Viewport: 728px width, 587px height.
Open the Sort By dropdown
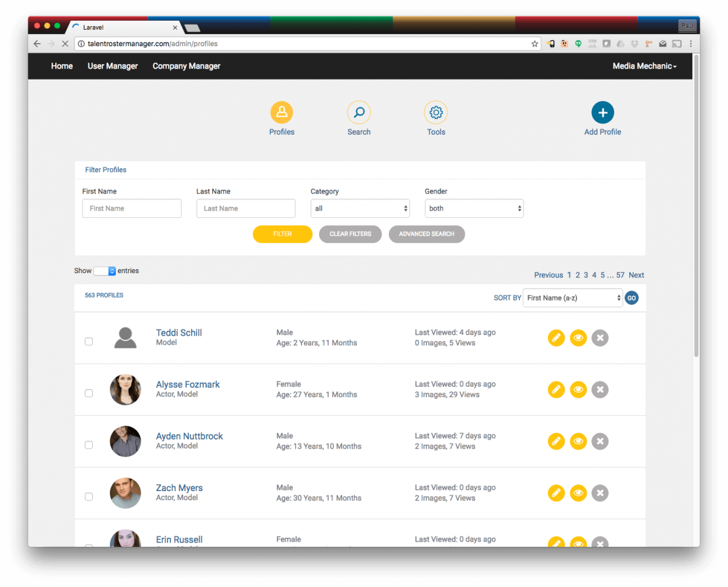[x=572, y=297]
